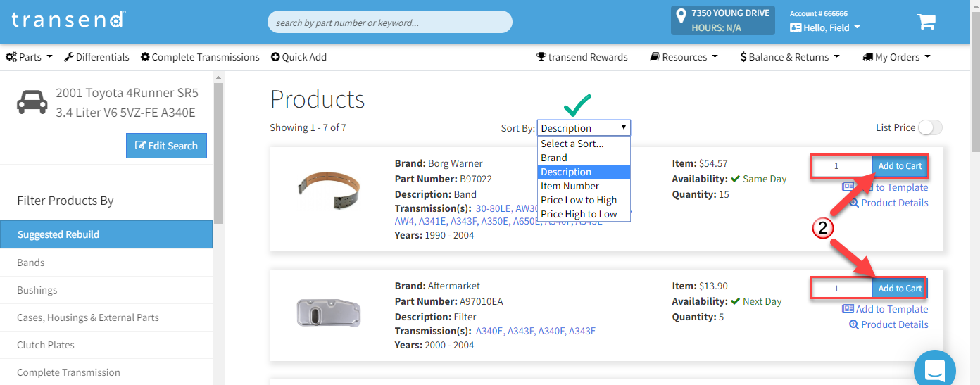
Task: Select Price Low to High sort option
Action: (579, 200)
